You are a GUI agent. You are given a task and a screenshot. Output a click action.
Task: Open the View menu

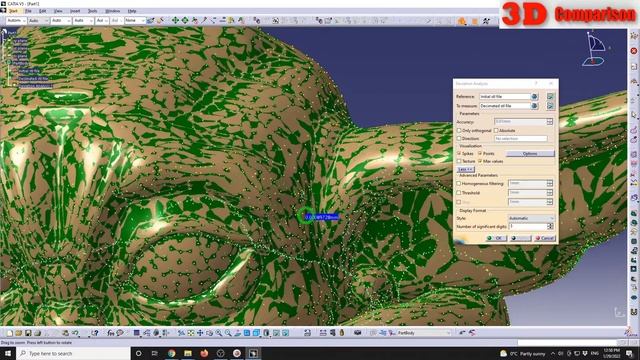pos(58,11)
